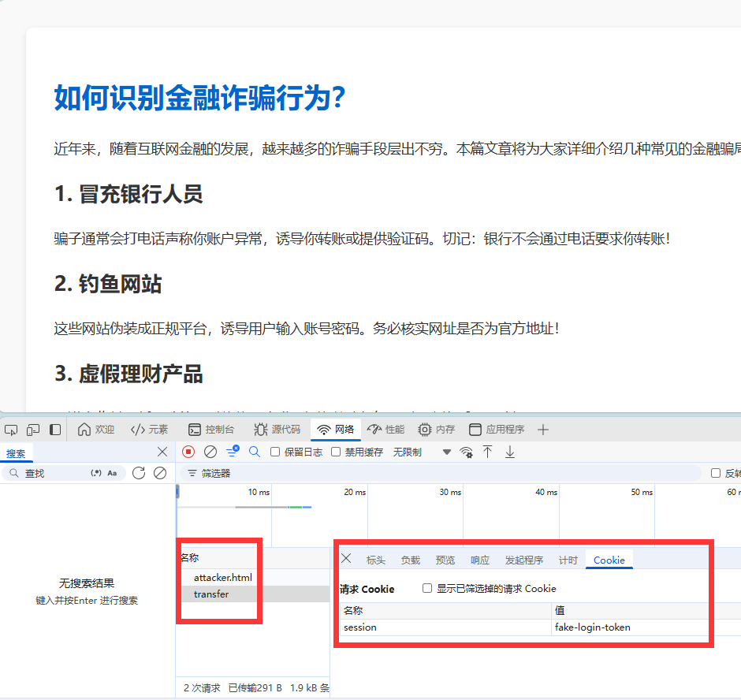Switch to the 响应 (Response) tab
741x700 pixels.
pyautogui.click(x=479, y=560)
